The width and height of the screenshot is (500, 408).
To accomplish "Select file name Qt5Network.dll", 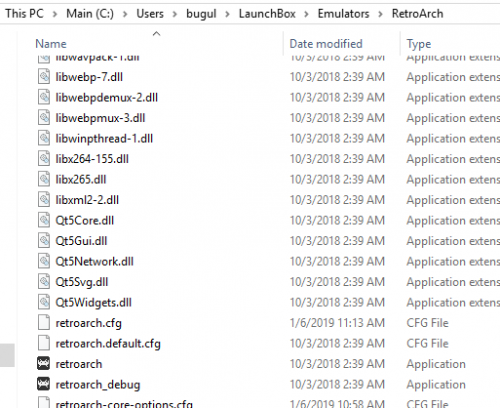I will pos(94,262).
